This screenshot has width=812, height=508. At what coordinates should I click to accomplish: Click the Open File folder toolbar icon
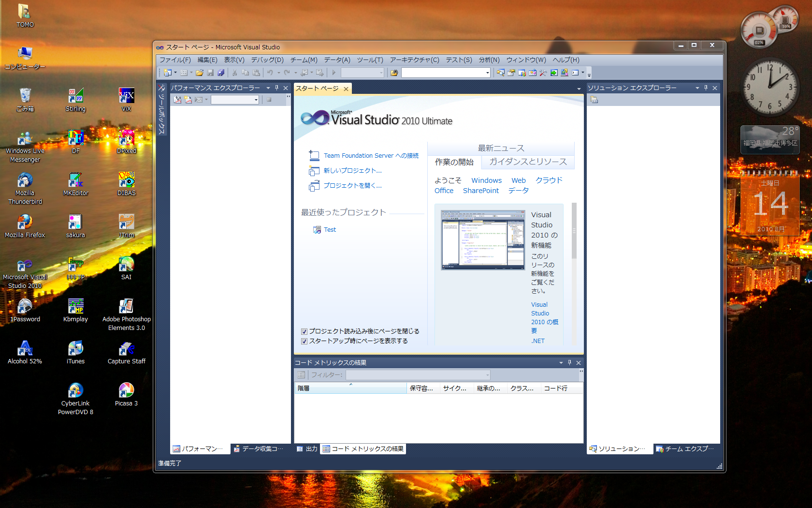click(199, 73)
